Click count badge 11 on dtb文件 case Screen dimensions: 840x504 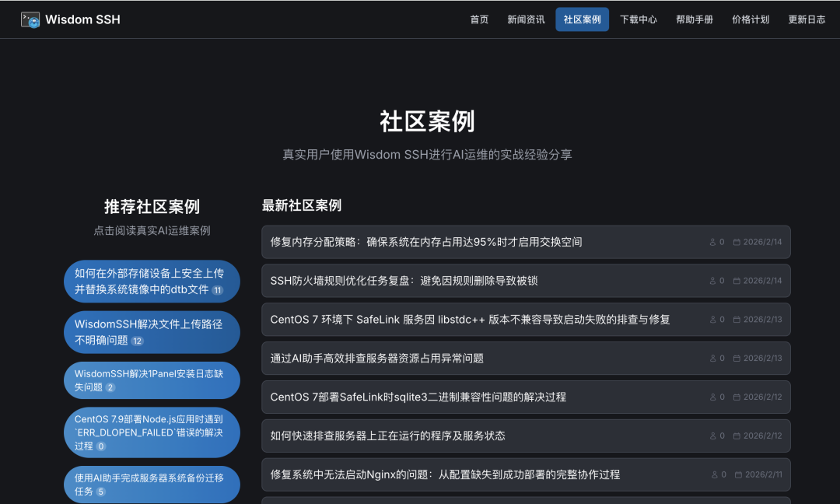click(218, 290)
